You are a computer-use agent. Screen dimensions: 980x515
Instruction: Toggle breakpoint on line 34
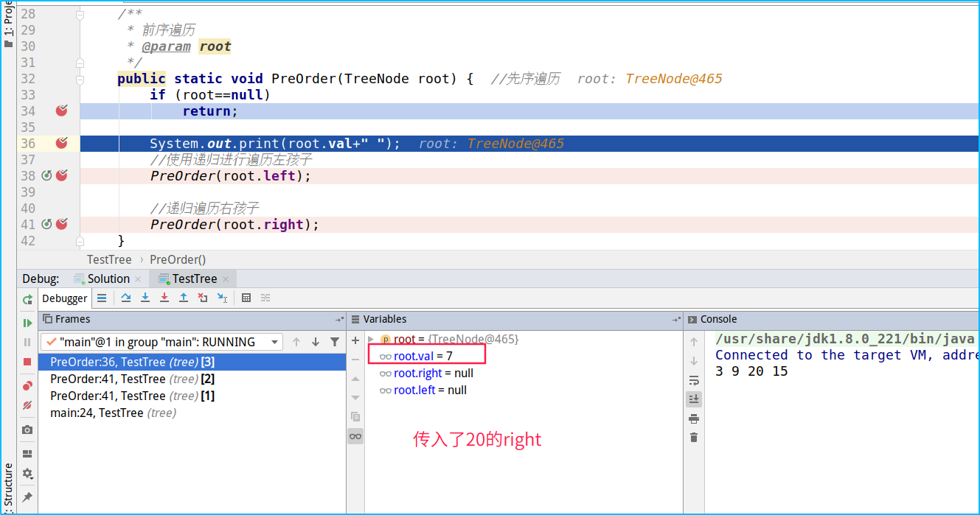pos(62,111)
